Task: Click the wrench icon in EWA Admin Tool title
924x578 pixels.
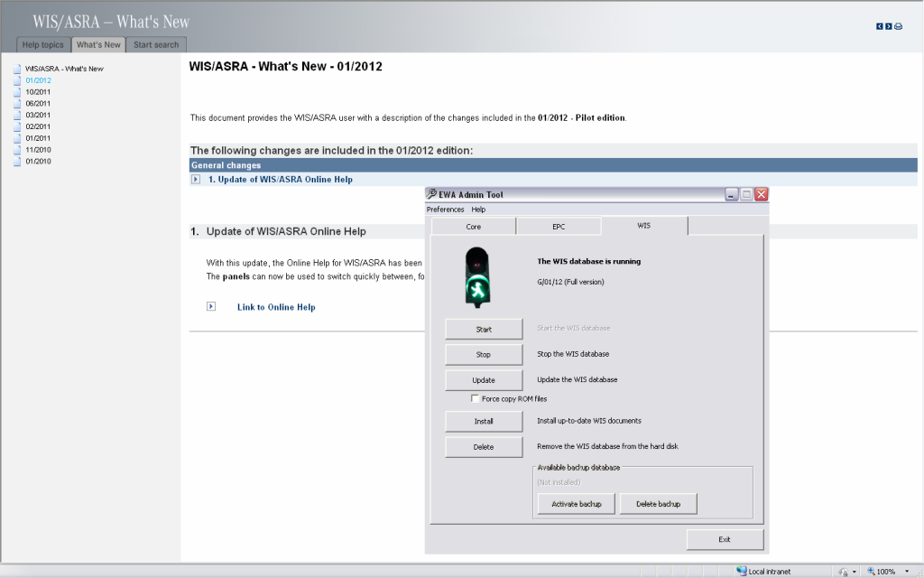Action: click(x=431, y=194)
